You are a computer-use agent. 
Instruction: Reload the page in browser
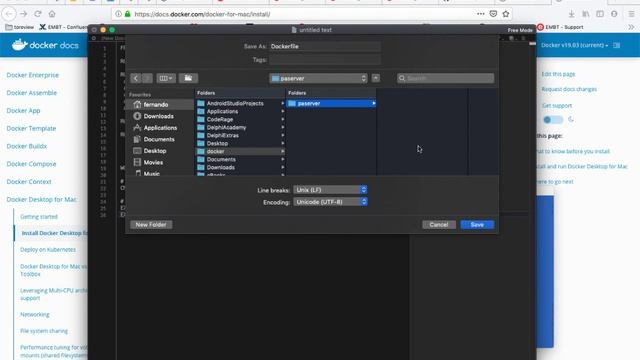pos(38,14)
